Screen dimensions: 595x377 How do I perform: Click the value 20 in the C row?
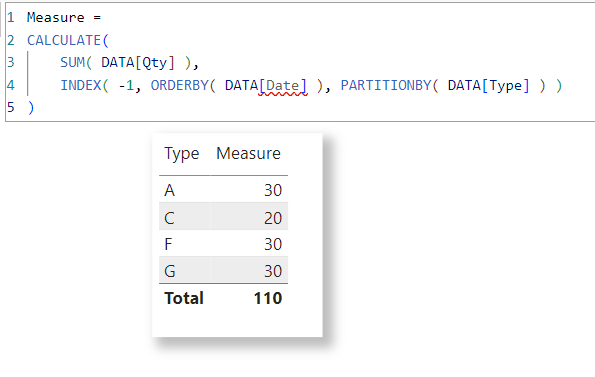pos(273,218)
